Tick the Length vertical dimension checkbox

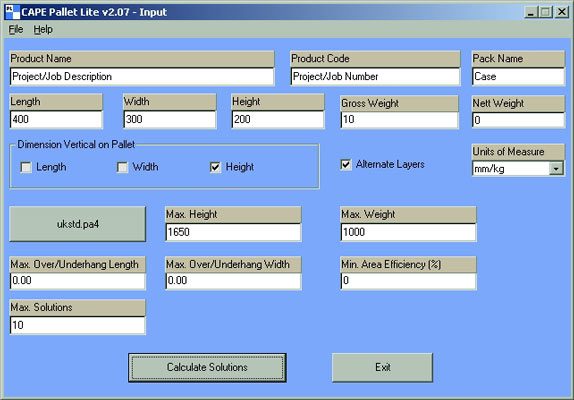pyautogui.click(x=26, y=167)
